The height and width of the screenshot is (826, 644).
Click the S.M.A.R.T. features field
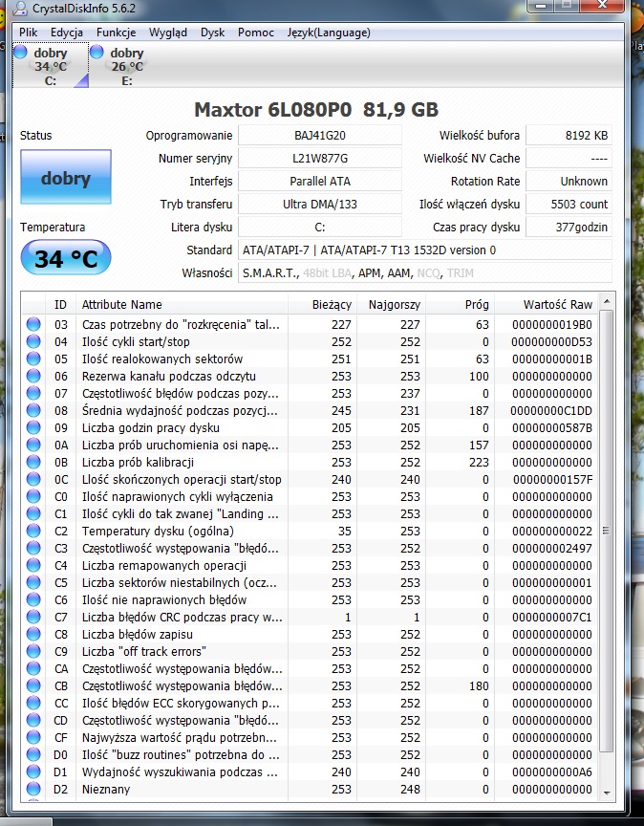424,272
